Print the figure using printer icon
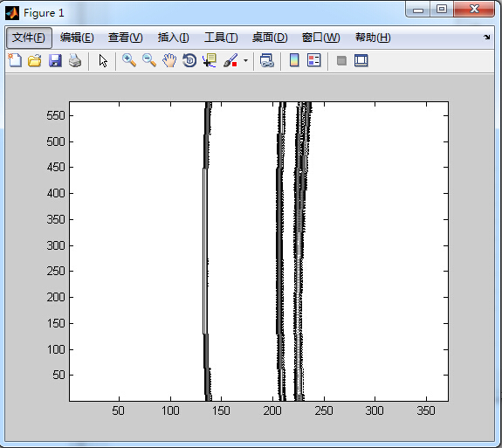This screenshot has height=448, width=502. tap(75, 60)
